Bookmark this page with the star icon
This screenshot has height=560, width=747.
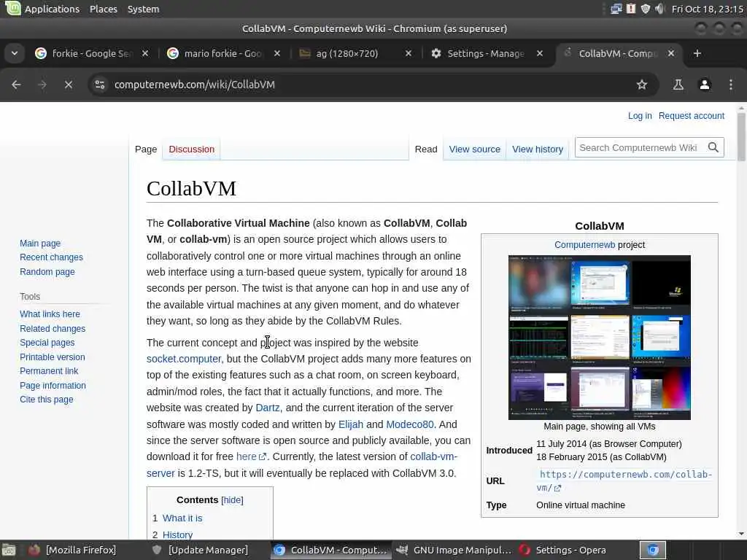point(642,85)
